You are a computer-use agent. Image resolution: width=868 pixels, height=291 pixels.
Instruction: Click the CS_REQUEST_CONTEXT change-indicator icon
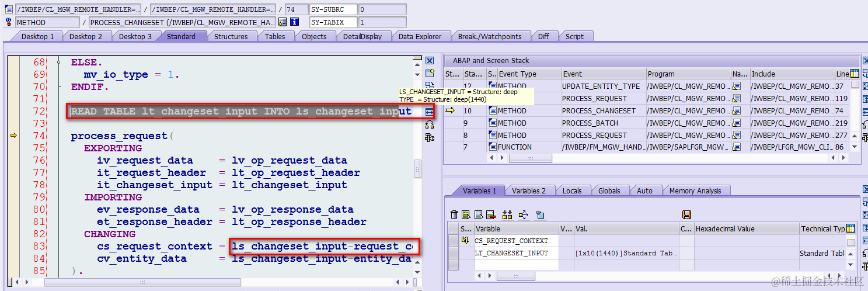(x=465, y=241)
